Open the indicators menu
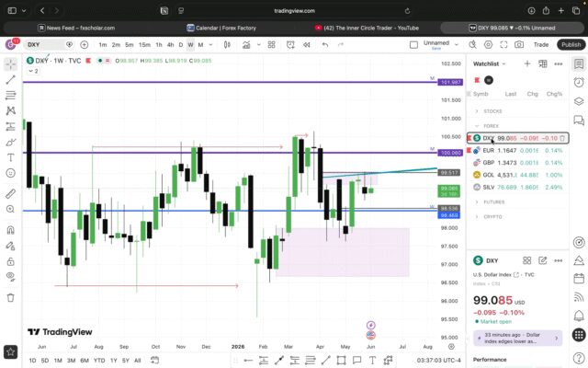Viewport: 588px width, 368px height. click(246, 45)
